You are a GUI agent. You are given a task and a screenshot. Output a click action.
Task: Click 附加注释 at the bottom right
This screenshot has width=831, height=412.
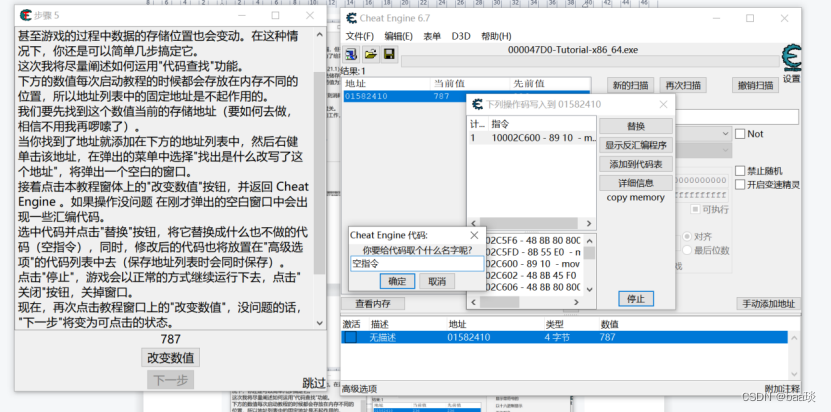pos(782,389)
